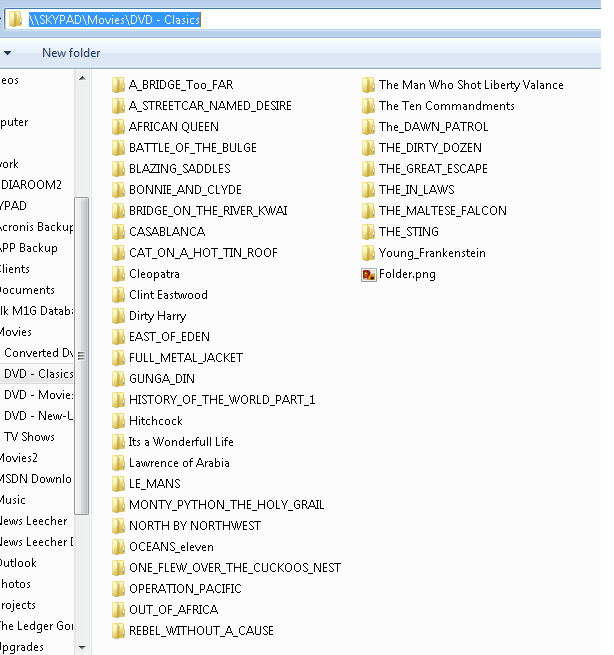The image size is (614, 655).
Task: Select NORTH BY NORTHWEST folder name
Action: pyautogui.click(x=195, y=526)
